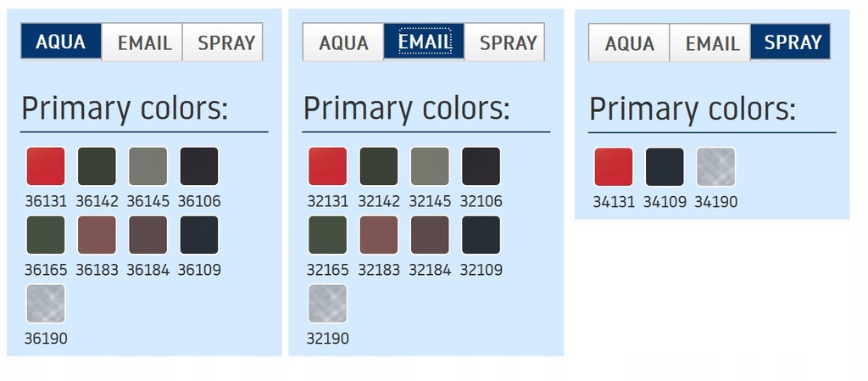Image resolution: width=868 pixels, height=381 pixels.
Task: Click the brown swatch 36184
Action: (147, 235)
